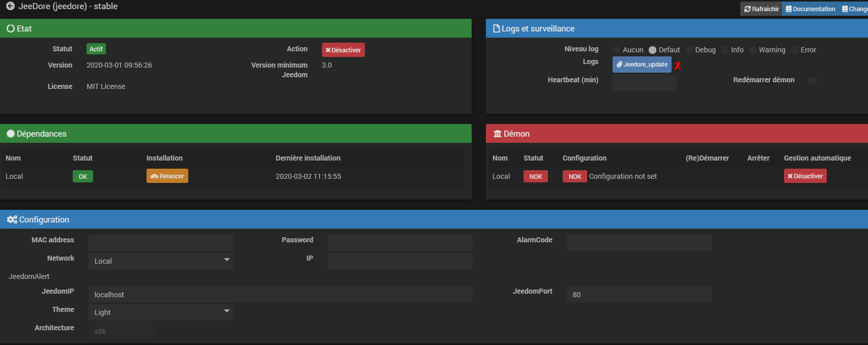The width and height of the screenshot is (868, 345).
Task: Choose the Error log level option
Action: pos(794,50)
